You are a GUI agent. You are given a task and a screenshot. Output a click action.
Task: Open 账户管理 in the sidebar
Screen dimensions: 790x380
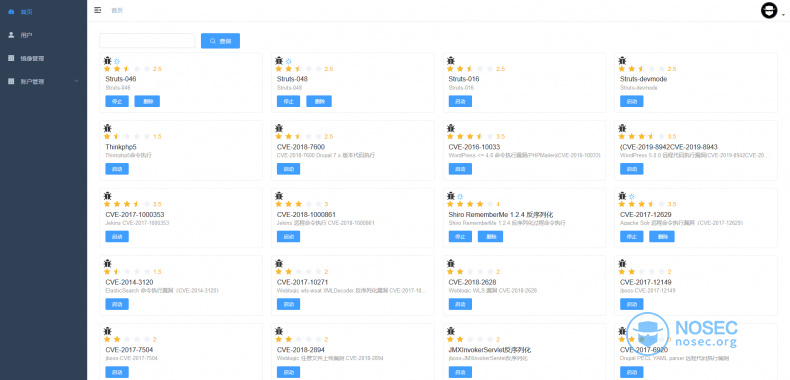pyautogui.click(x=43, y=81)
